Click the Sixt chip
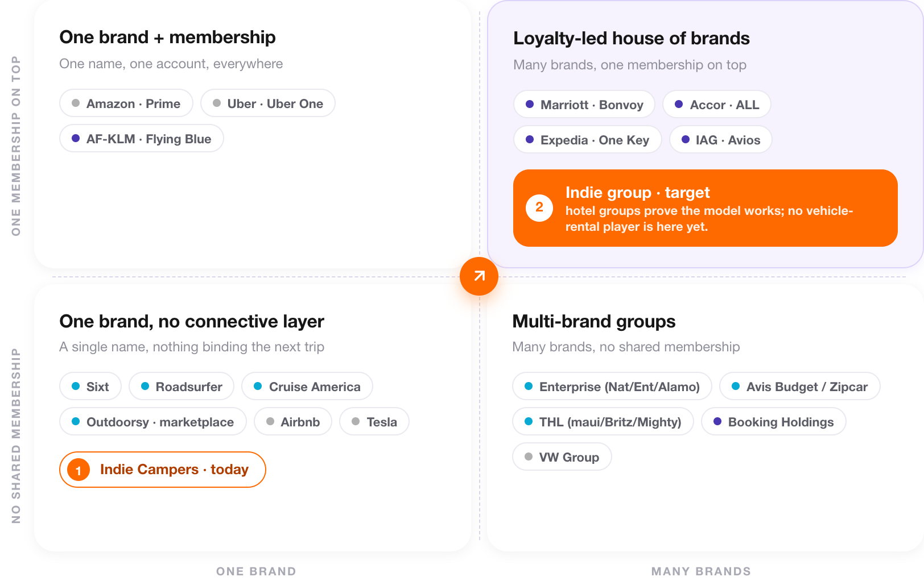Screen dimensions: 924x581 click(x=90, y=387)
